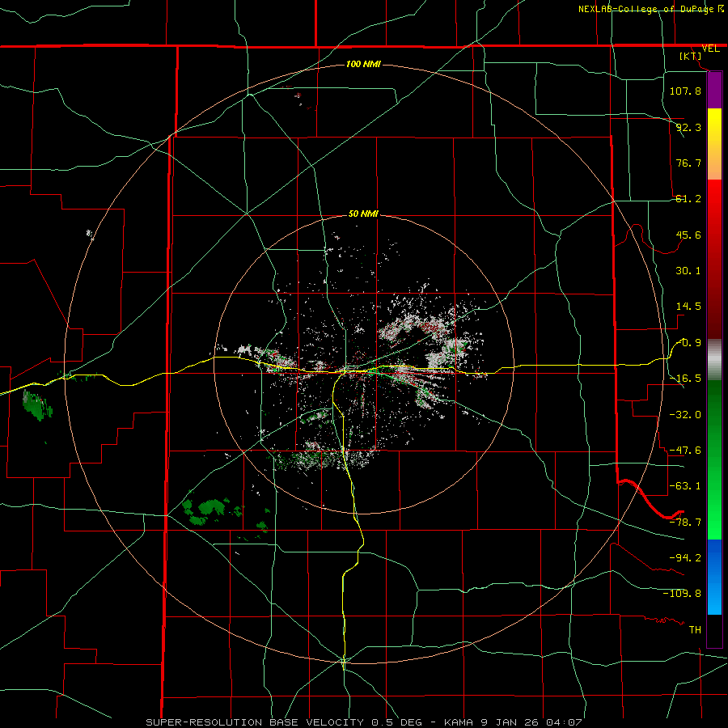Click the -63.1 scale value
The height and width of the screenshot is (728, 728).
click(x=685, y=486)
